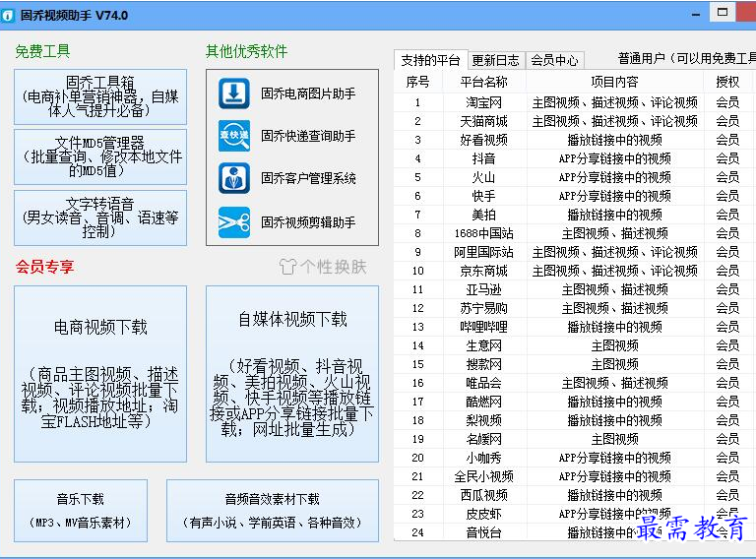756x559 pixels.
Task: Click the 授权 column header
Action: [727, 82]
